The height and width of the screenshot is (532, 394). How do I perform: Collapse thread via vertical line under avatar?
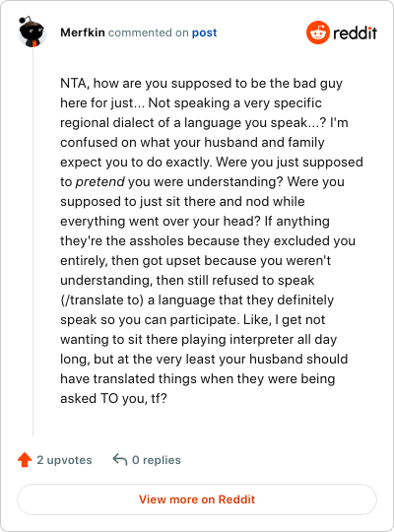click(x=33, y=241)
